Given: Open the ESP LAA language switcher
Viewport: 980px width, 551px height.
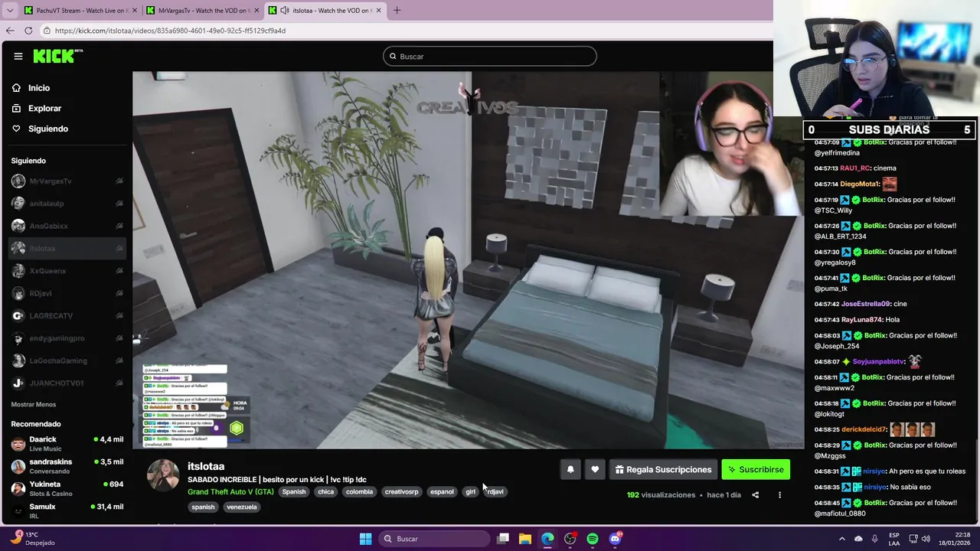Looking at the screenshot, I should [x=894, y=539].
